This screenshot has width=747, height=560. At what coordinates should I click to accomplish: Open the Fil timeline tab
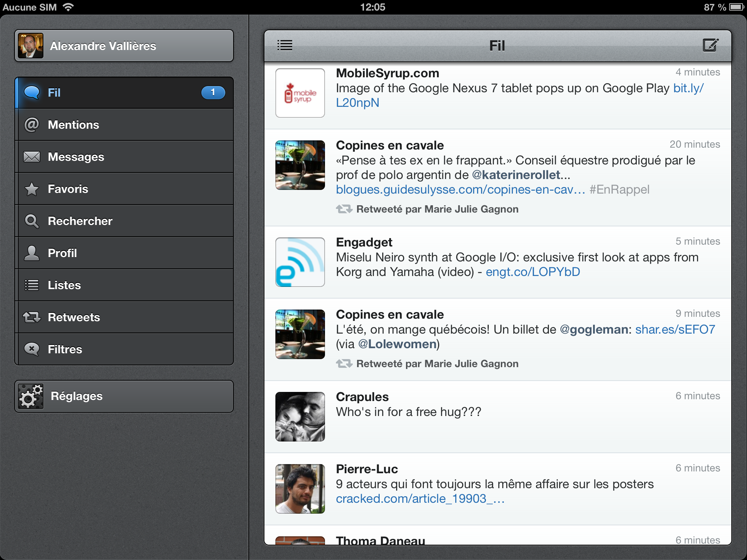tap(124, 93)
